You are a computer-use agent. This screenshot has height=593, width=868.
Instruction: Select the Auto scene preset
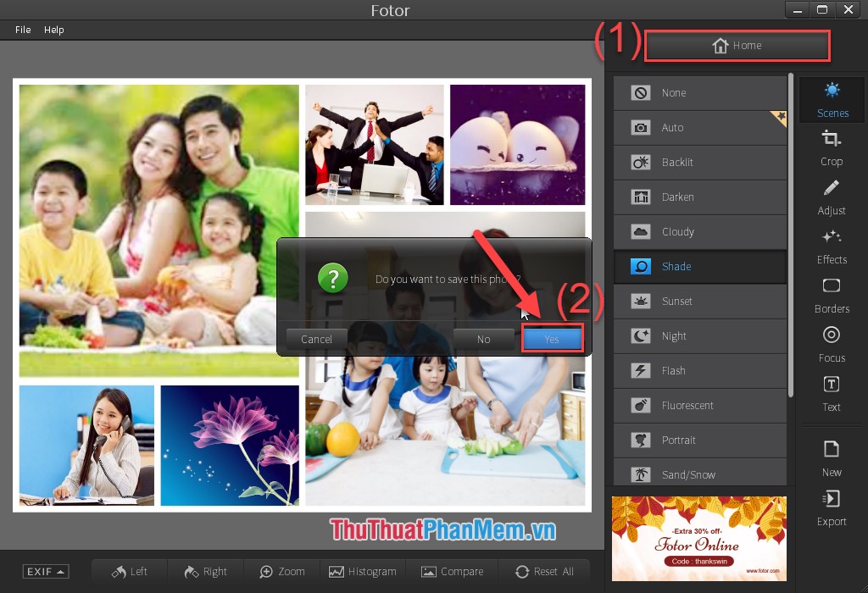[700, 127]
